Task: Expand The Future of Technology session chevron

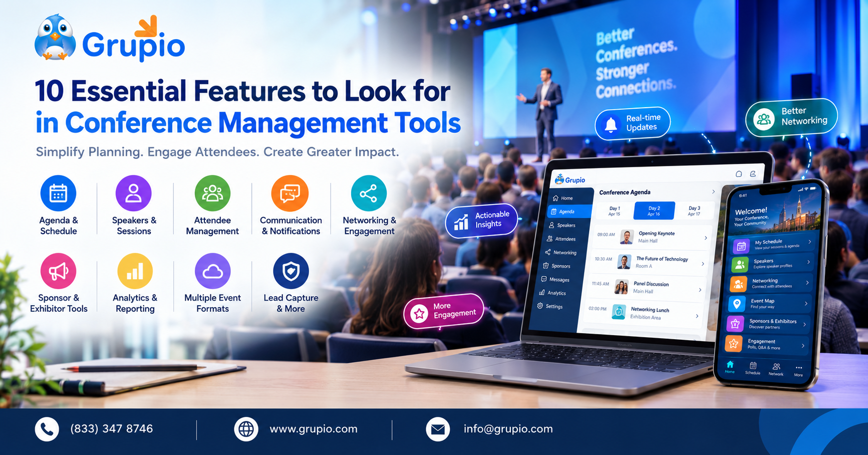Action: click(x=703, y=264)
